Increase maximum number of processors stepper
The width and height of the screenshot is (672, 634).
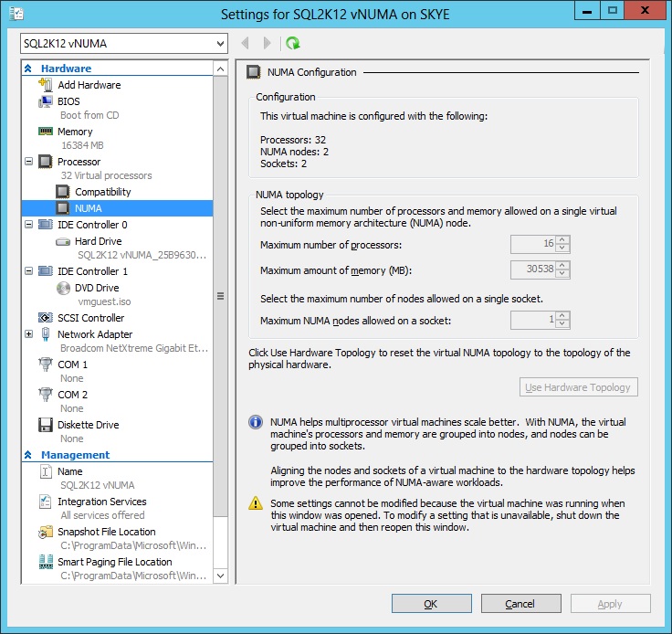(562, 239)
